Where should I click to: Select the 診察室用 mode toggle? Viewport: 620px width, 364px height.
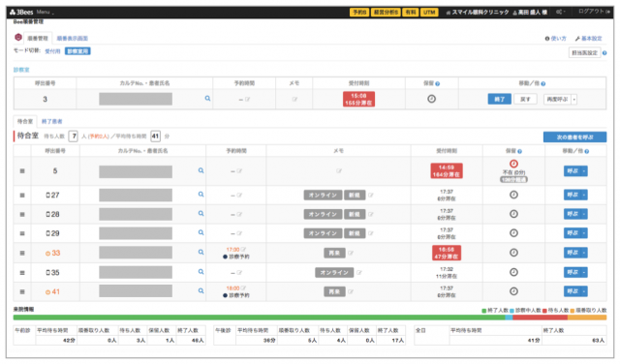pos(77,51)
